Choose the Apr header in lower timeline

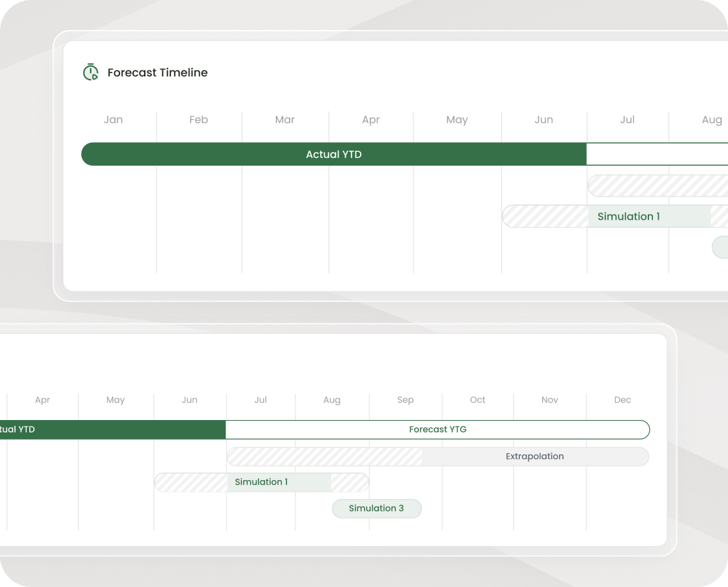[x=42, y=400]
